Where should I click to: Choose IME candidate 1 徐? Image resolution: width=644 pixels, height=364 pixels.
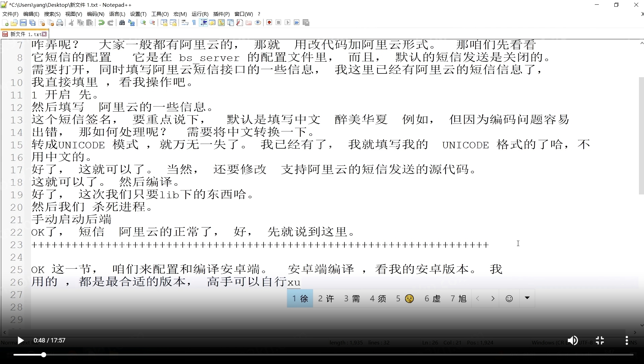[300, 299]
